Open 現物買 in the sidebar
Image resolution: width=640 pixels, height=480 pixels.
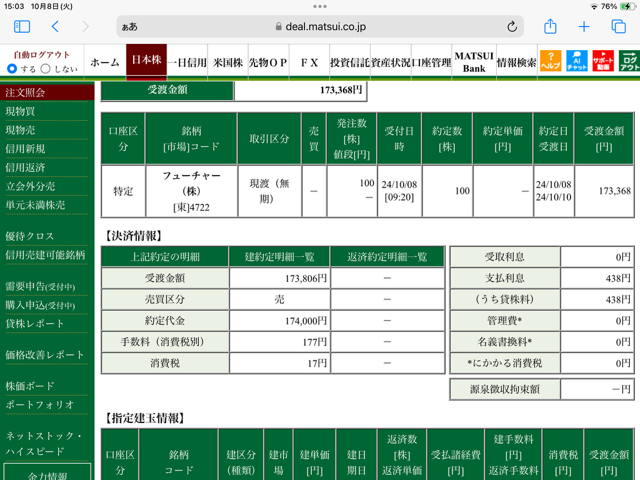[x=20, y=111]
